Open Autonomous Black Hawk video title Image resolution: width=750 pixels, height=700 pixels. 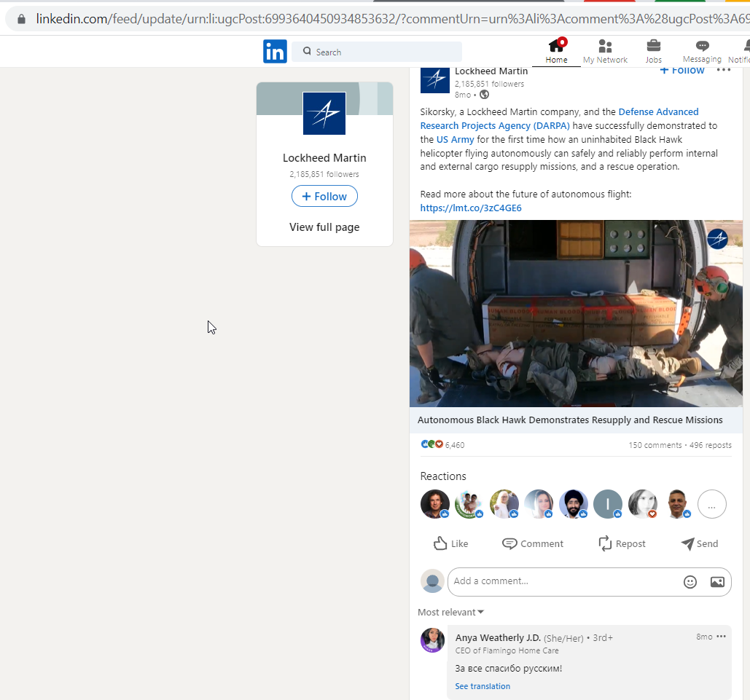pyautogui.click(x=570, y=420)
